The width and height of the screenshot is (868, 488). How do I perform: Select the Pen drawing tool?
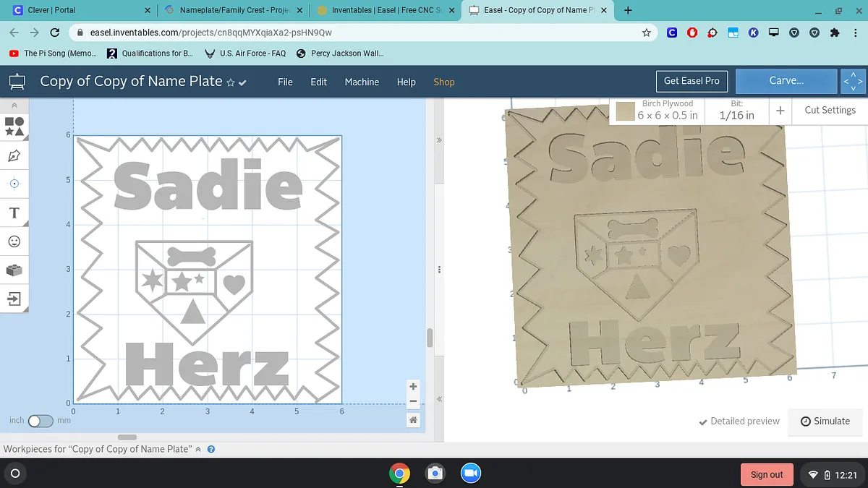[x=14, y=155]
